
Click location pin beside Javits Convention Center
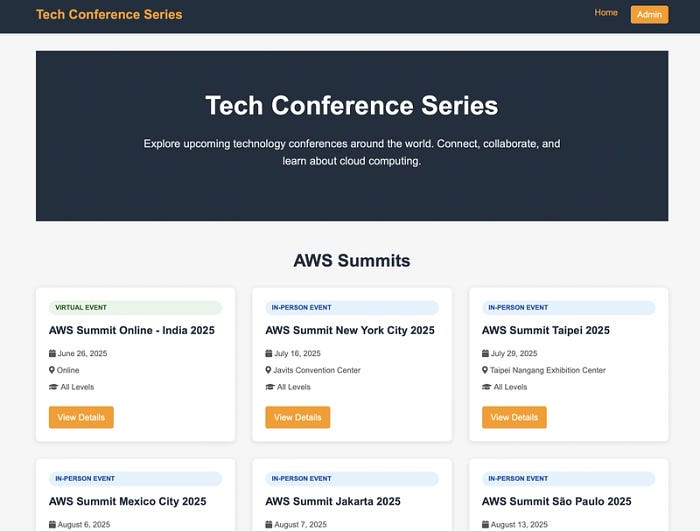[268, 370]
